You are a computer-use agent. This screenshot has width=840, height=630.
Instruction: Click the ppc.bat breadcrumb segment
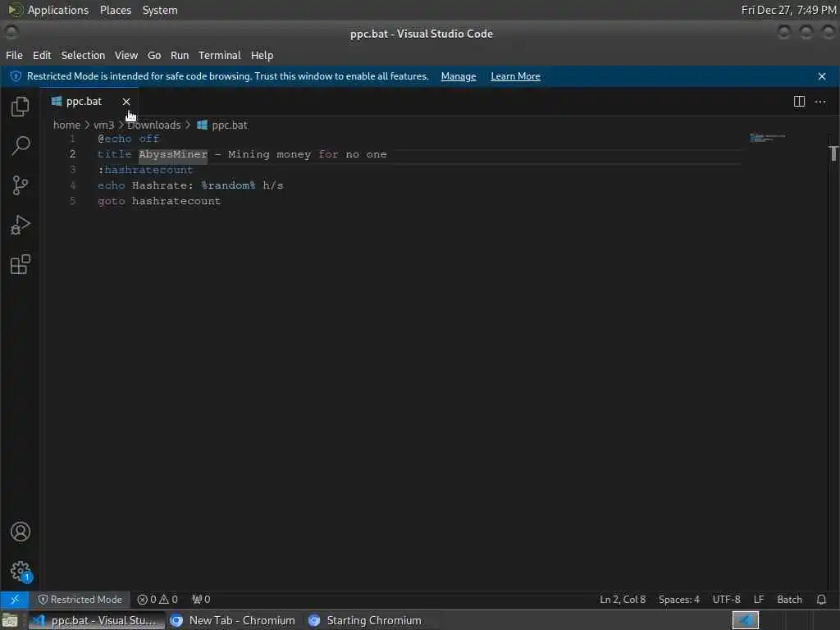(230, 125)
